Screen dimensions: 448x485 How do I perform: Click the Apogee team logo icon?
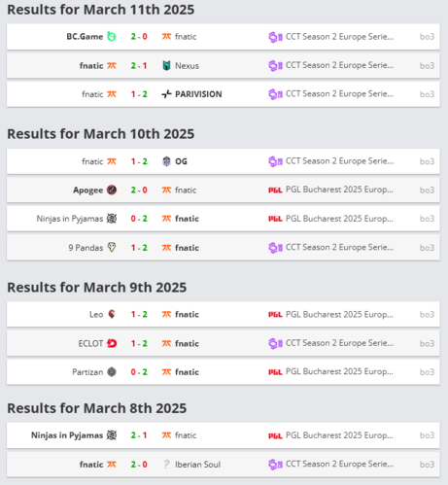click(x=112, y=190)
